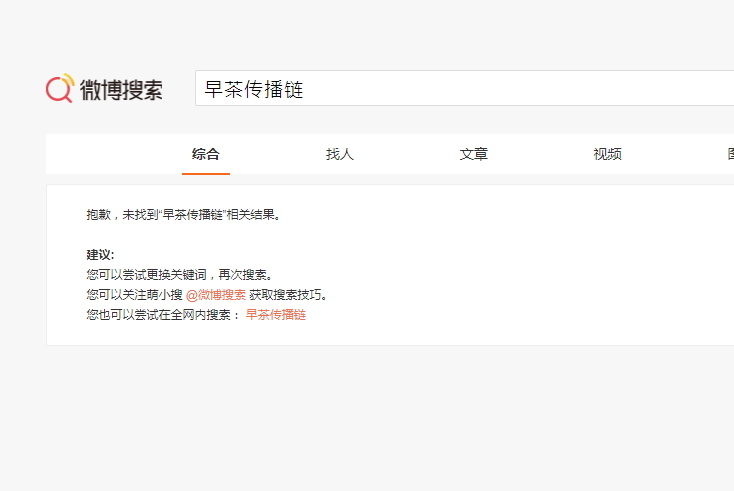Focus the search box containing 早茶传播链
The height and width of the screenshot is (491, 734).
click(x=464, y=88)
